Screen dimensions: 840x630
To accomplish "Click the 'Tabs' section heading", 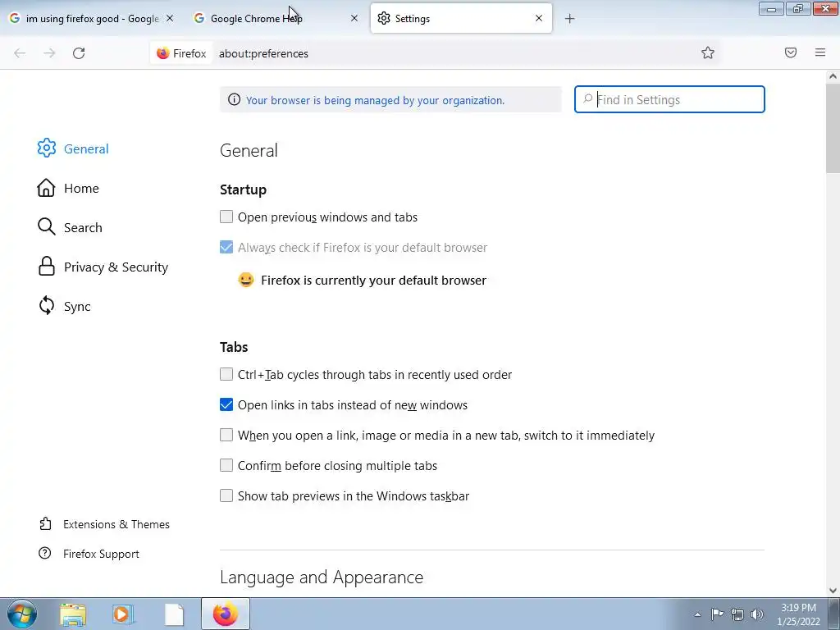I will 234,347.
